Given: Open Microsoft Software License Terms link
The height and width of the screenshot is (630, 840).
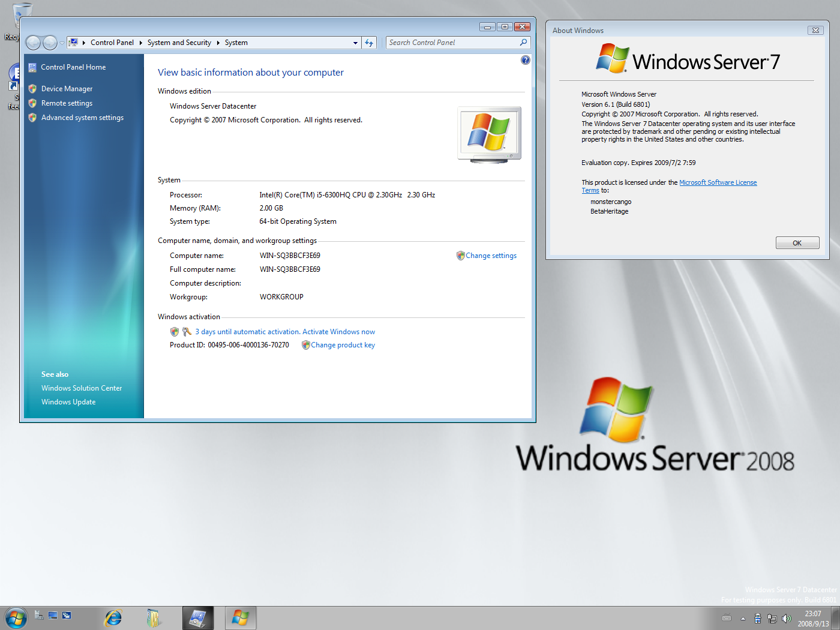Looking at the screenshot, I should point(718,182).
